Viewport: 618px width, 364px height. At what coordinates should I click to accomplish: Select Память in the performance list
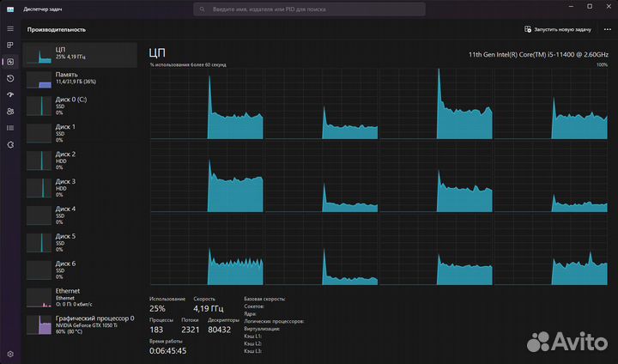tap(81, 79)
